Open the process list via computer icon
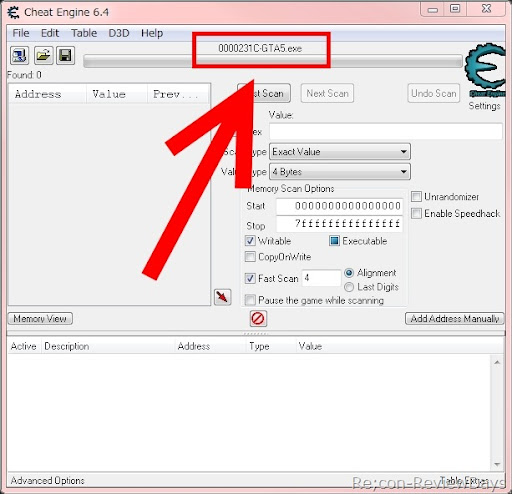512x494 pixels. point(20,55)
